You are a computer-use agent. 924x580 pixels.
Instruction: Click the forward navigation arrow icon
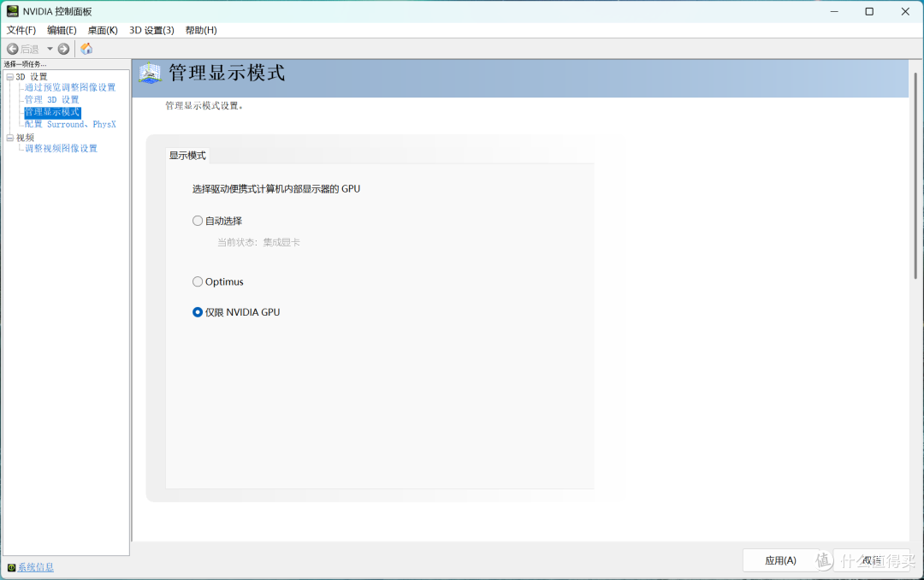[63, 49]
